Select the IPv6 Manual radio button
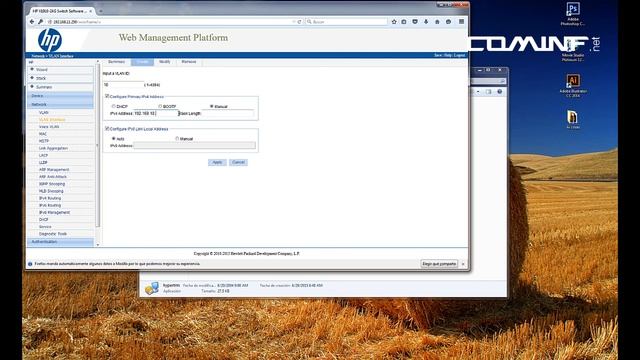The height and width of the screenshot is (360, 640). click(x=177, y=139)
